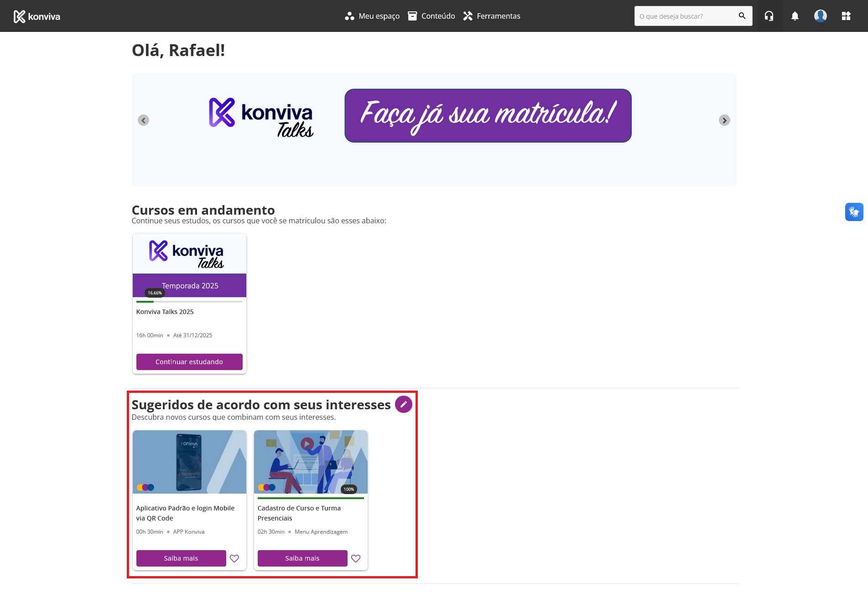
Task: Click 'Cadastro de Curso e Turma Presenciais' title
Action: coord(299,513)
